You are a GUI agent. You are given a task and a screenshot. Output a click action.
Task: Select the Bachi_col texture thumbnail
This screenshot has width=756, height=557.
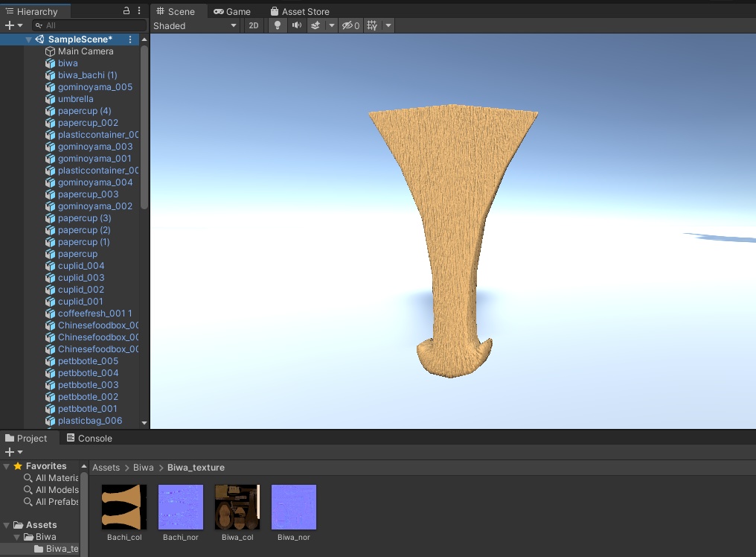click(x=124, y=506)
